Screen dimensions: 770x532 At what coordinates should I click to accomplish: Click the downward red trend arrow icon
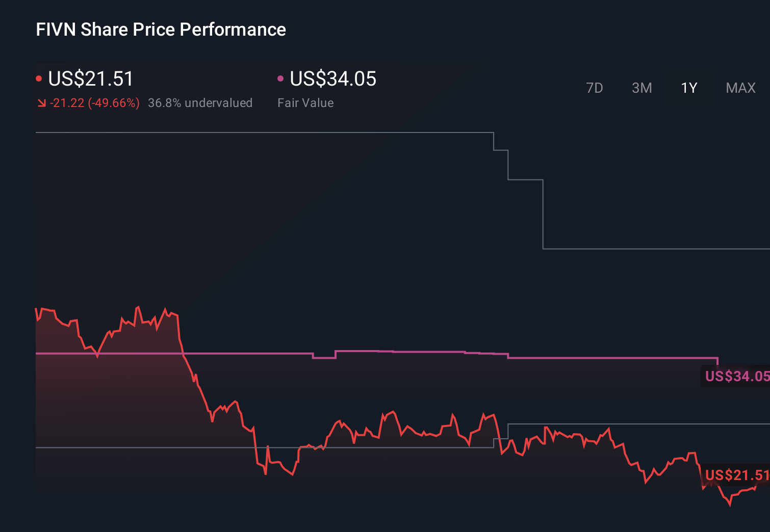41,102
